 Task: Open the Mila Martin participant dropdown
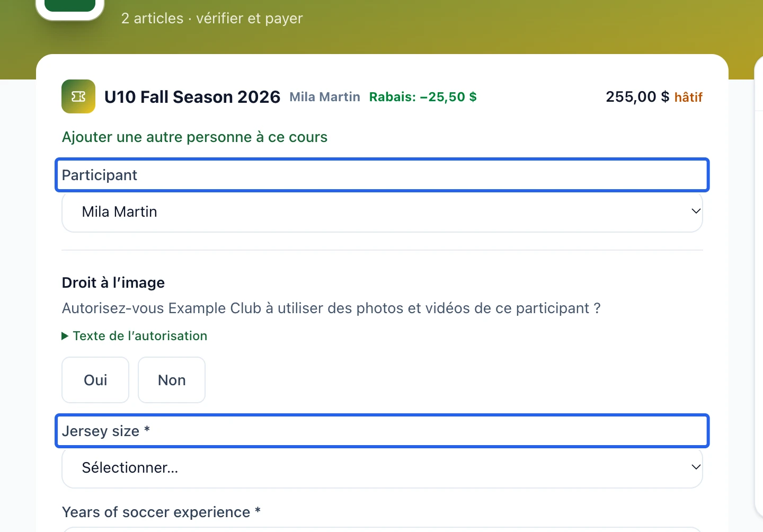point(382,212)
